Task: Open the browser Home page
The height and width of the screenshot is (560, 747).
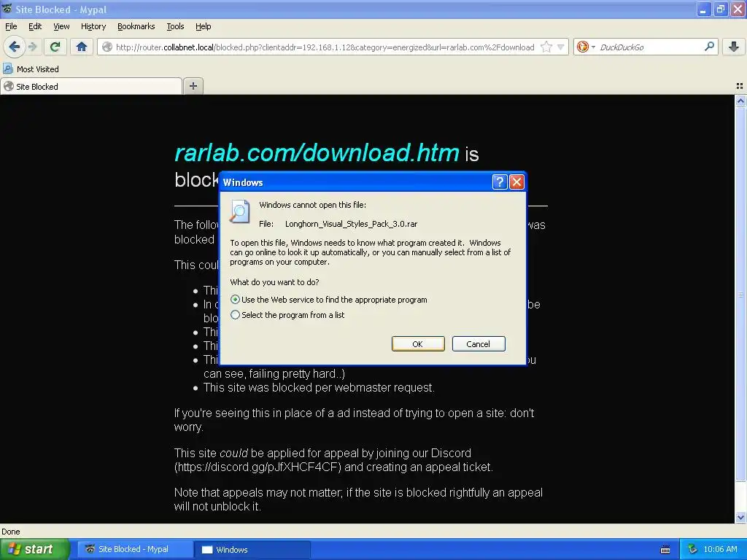Action: point(82,47)
